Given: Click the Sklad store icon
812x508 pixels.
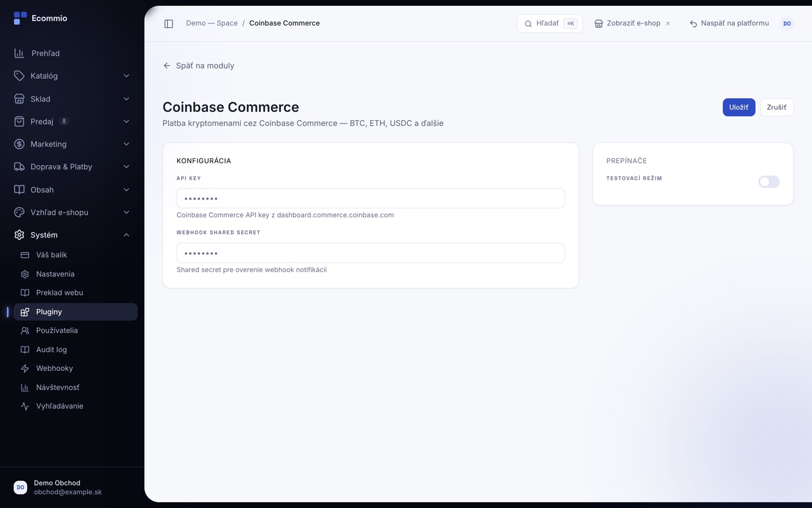Looking at the screenshot, I should point(19,99).
